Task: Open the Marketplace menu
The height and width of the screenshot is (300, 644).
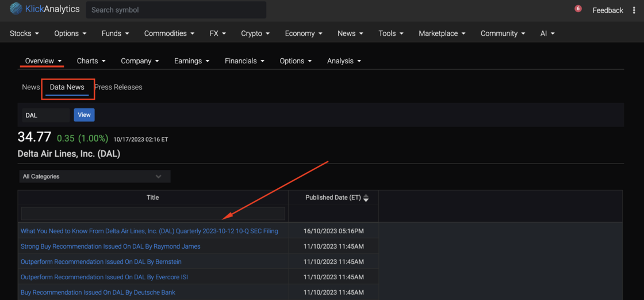Action: [x=442, y=33]
